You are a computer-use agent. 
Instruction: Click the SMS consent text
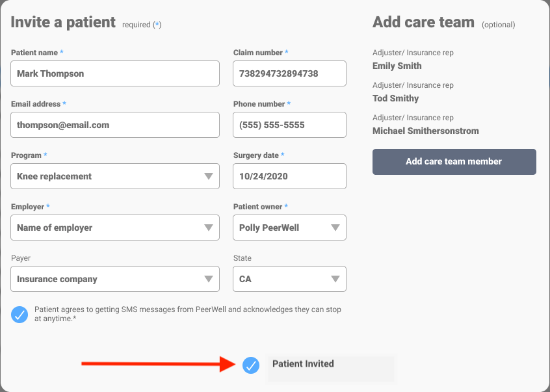tap(188, 314)
